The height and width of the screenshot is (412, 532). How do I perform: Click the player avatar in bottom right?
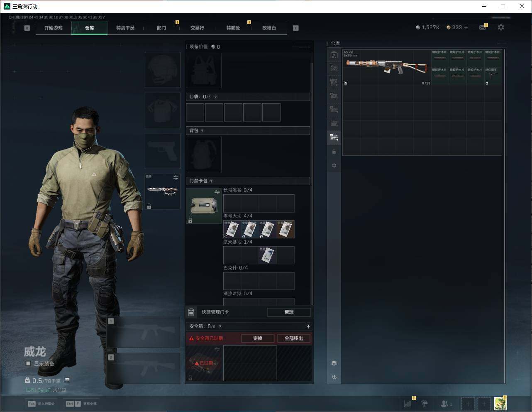[500, 403]
